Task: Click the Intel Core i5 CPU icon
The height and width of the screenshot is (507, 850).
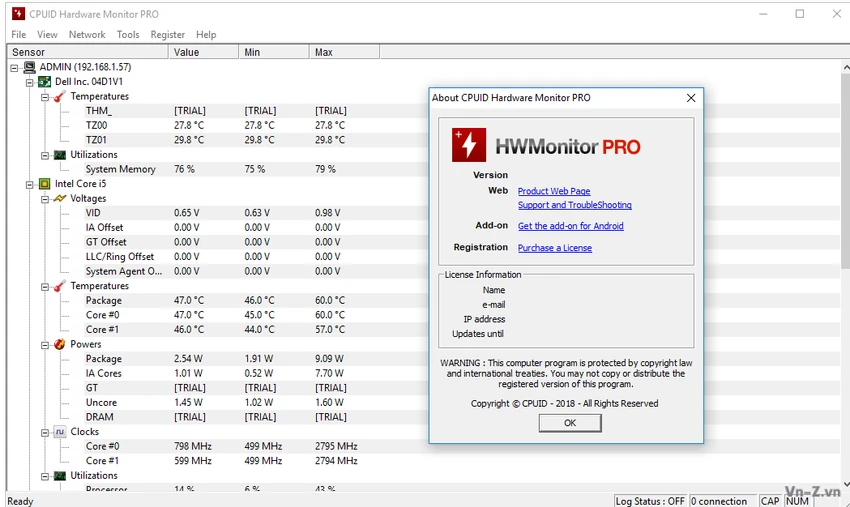Action: (44, 184)
